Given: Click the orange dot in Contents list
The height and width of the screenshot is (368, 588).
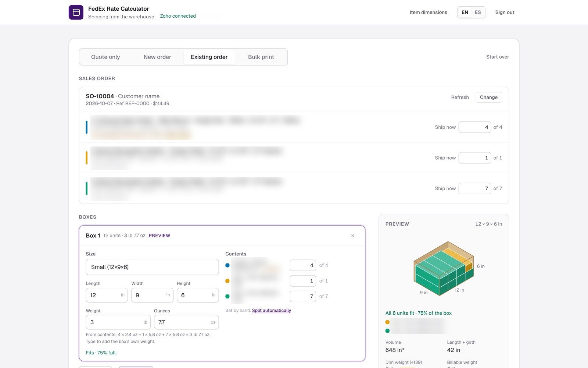Looking at the screenshot, I should [227, 281].
